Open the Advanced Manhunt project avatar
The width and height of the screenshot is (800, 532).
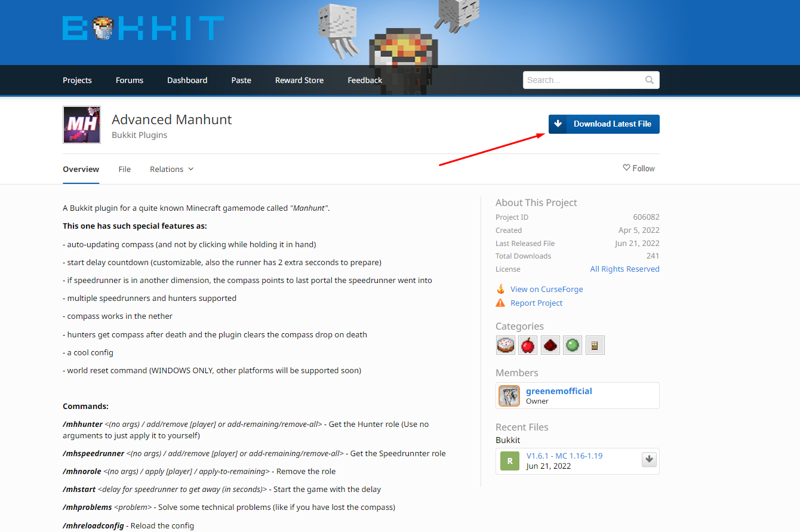pyautogui.click(x=82, y=125)
